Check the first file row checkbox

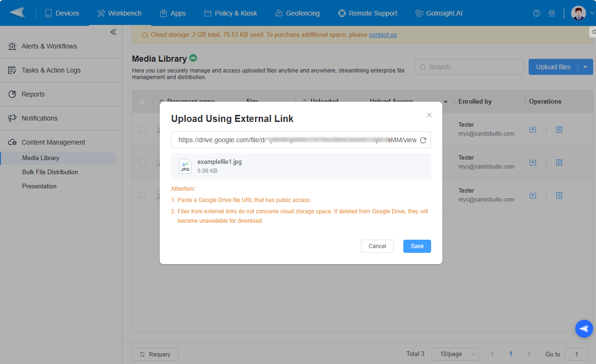coord(142,129)
